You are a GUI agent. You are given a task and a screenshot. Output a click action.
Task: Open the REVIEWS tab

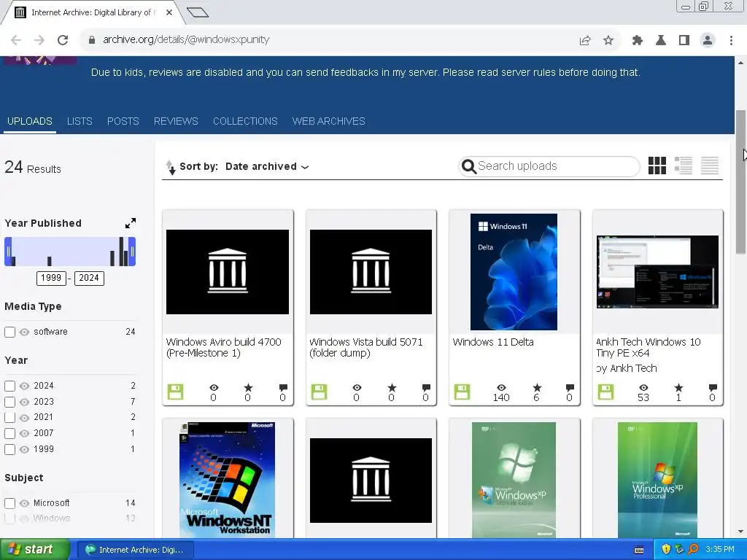click(176, 122)
